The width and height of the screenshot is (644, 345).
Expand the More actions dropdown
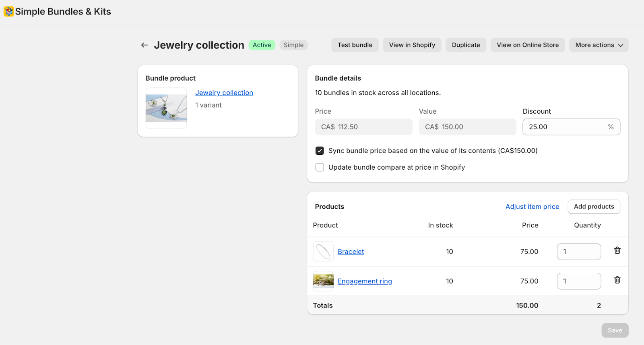coord(599,45)
